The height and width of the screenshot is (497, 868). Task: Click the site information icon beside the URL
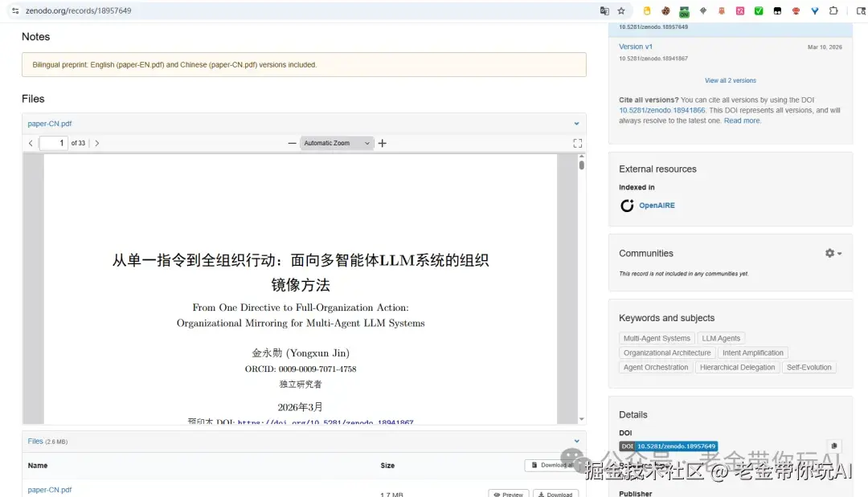[15, 10]
